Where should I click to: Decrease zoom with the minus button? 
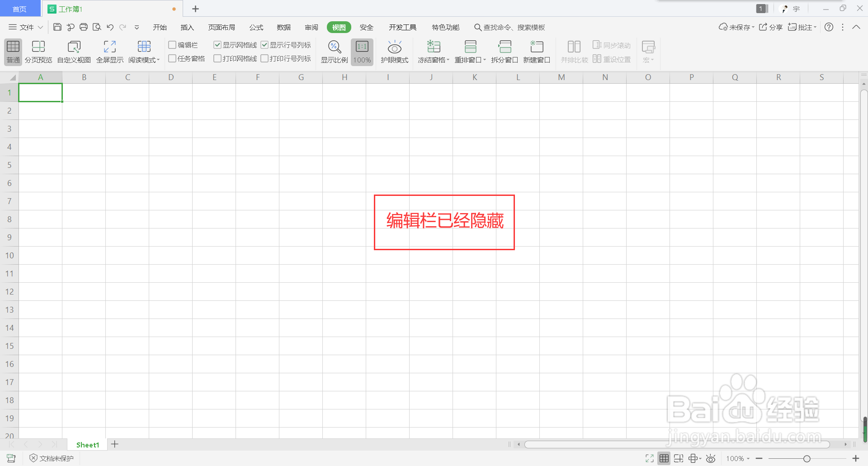(x=759, y=458)
